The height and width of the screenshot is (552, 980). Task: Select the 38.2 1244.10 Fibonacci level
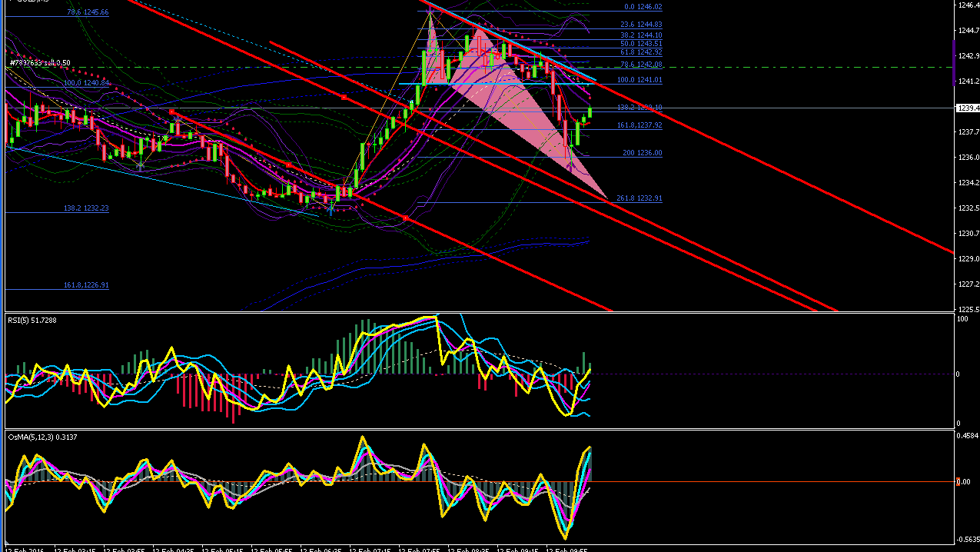641,35
